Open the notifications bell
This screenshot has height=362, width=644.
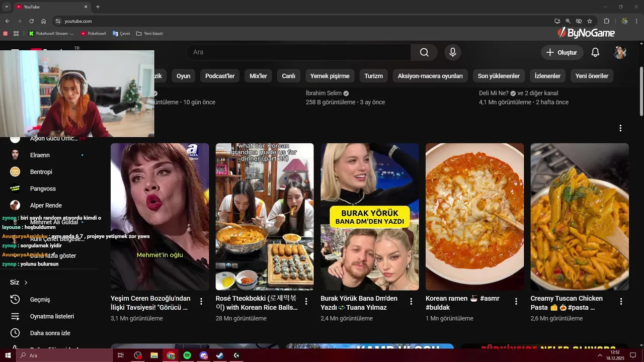595,52
